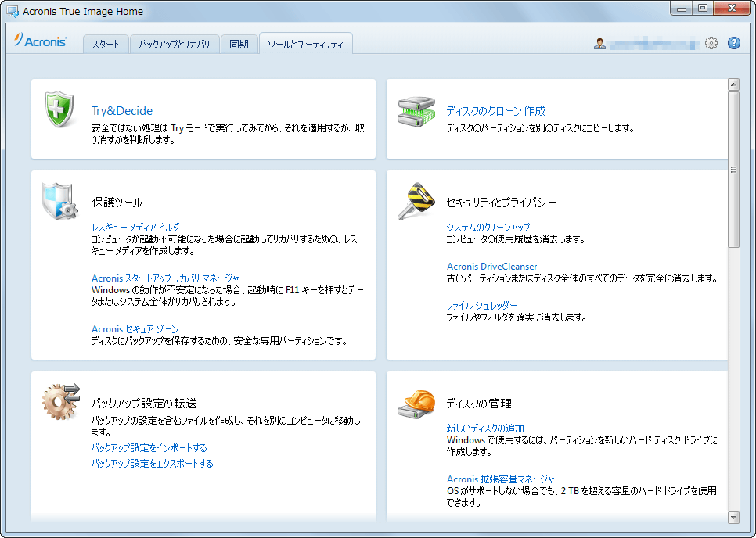Open help with the question mark icon

point(734,43)
